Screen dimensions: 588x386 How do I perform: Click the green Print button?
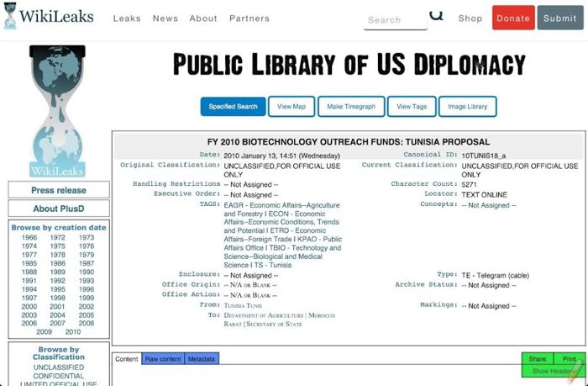point(570,359)
